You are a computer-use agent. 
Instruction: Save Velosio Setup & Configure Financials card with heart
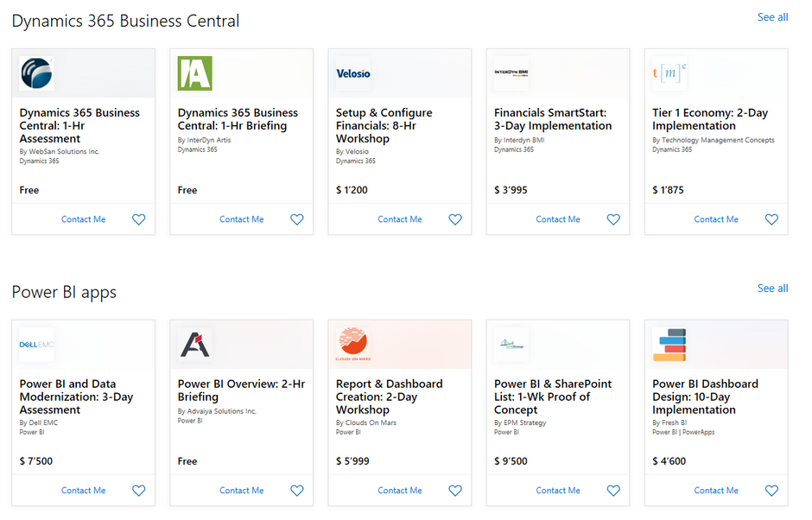(455, 219)
